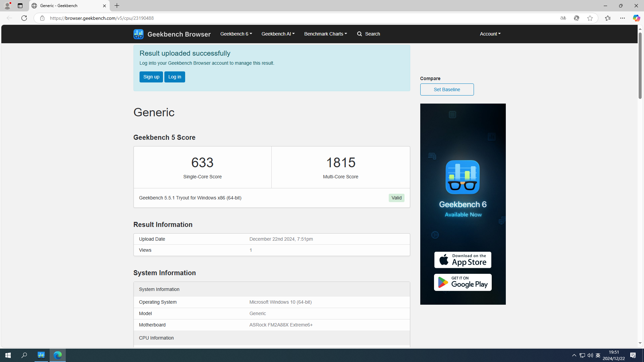Open the Account dropdown menu

(490, 34)
